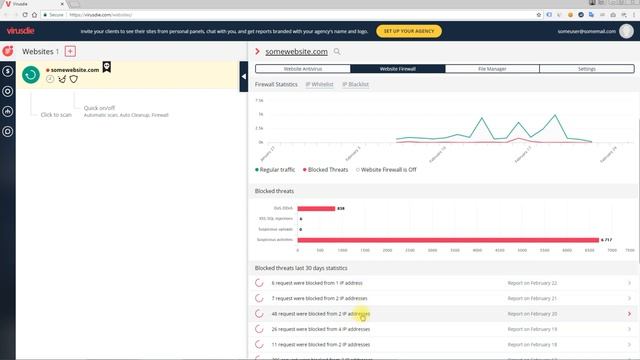Open the File Manager tab
This screenshot has height=360, width=640.
click(492, 69)
